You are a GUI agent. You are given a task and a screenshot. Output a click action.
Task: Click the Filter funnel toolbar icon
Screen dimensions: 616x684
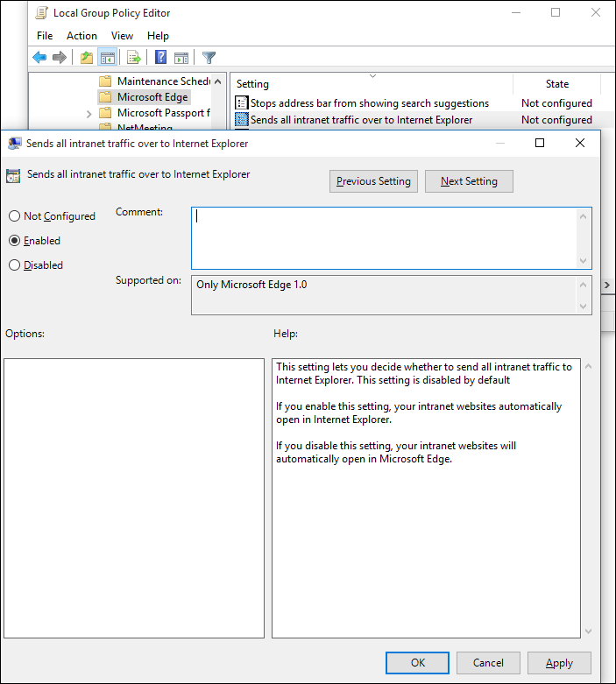[x=209, y=58]
